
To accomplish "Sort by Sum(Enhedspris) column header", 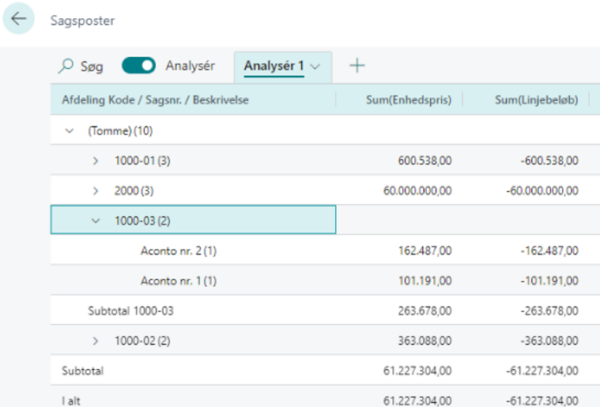I will coord(409,100).
